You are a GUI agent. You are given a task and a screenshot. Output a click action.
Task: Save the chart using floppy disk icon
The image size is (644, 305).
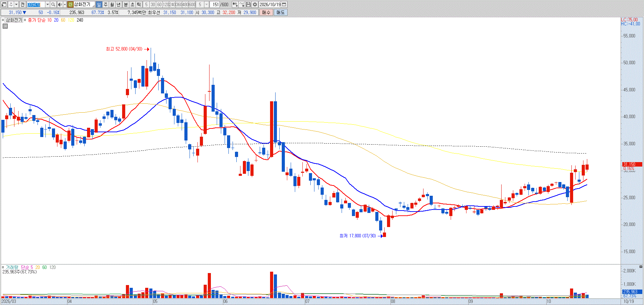pos(248,4)
